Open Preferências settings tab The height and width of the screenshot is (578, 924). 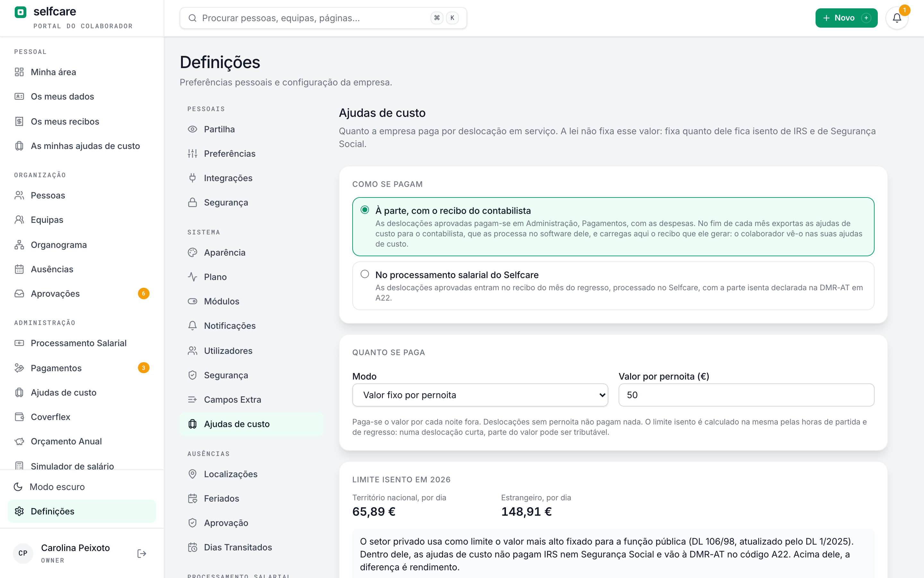point(251,154)
